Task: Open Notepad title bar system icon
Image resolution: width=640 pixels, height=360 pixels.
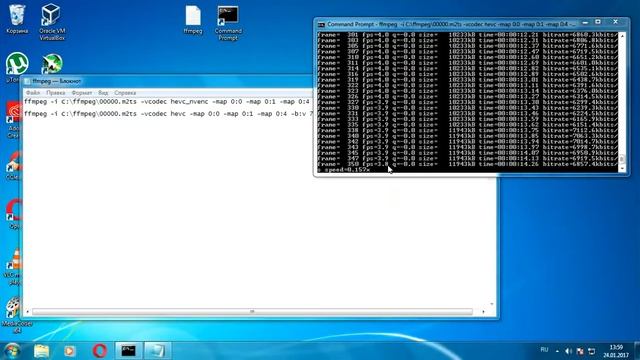Action: coord(27,81)
